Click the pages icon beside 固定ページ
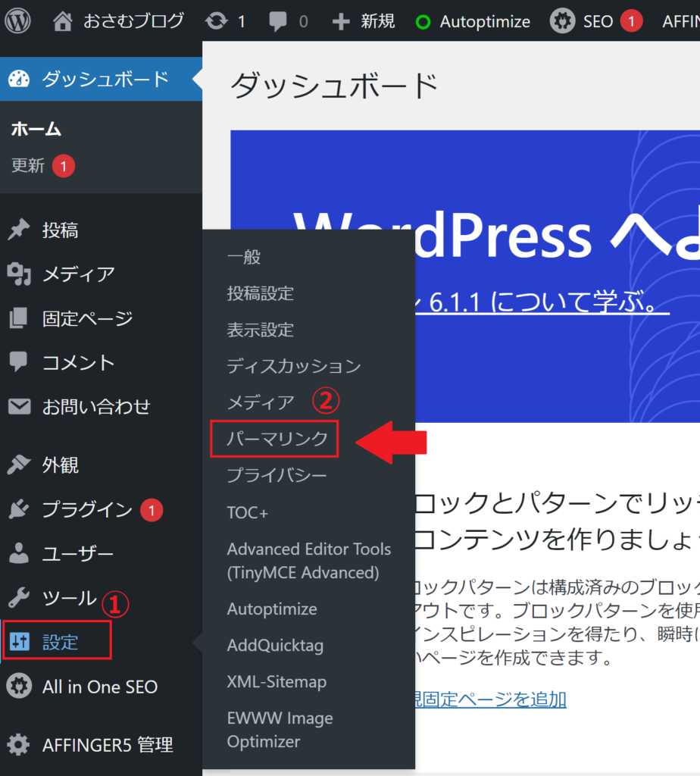700x776 pixels. 19,318
